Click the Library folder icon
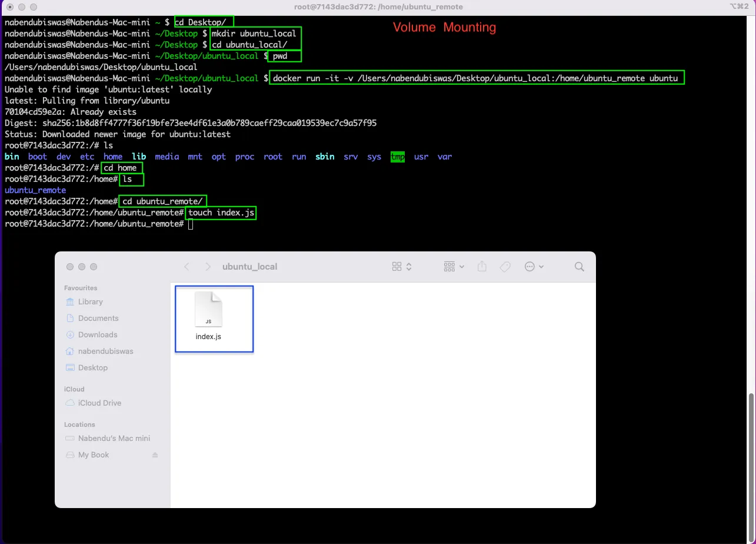 (x=71, y=301)
